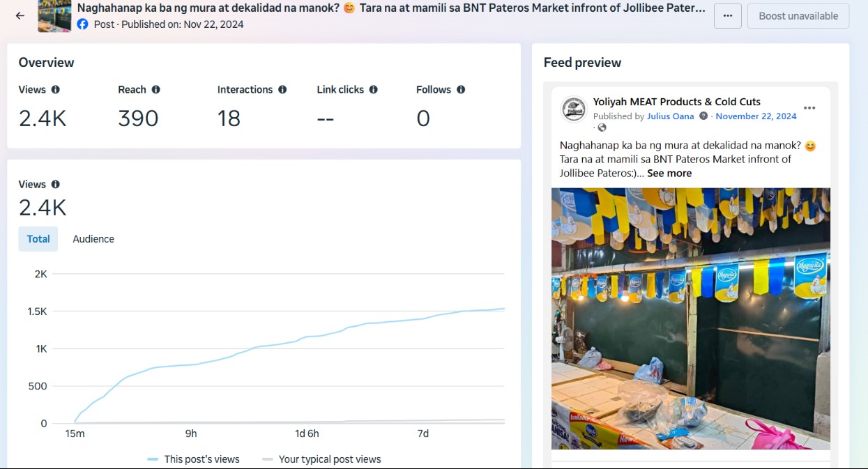Click the Feed preview heading
The height and width of the screenshot is (469, 868).
(x=582, y=63)
